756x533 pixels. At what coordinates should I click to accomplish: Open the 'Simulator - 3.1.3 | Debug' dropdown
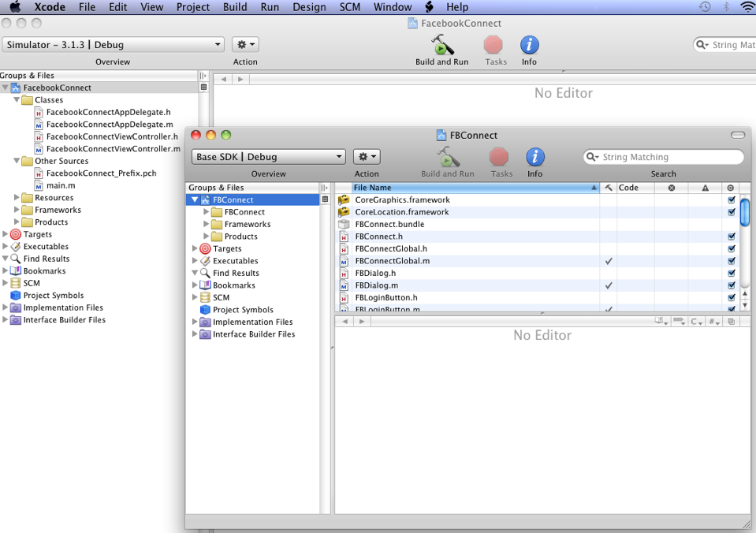click(114, 45)
